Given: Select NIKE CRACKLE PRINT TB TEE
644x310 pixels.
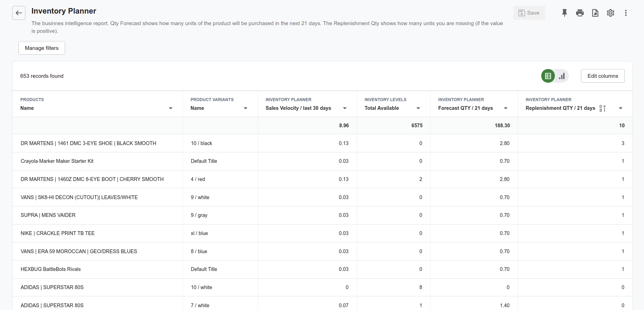Looking at the screenshot, I should tap(57, 233).
